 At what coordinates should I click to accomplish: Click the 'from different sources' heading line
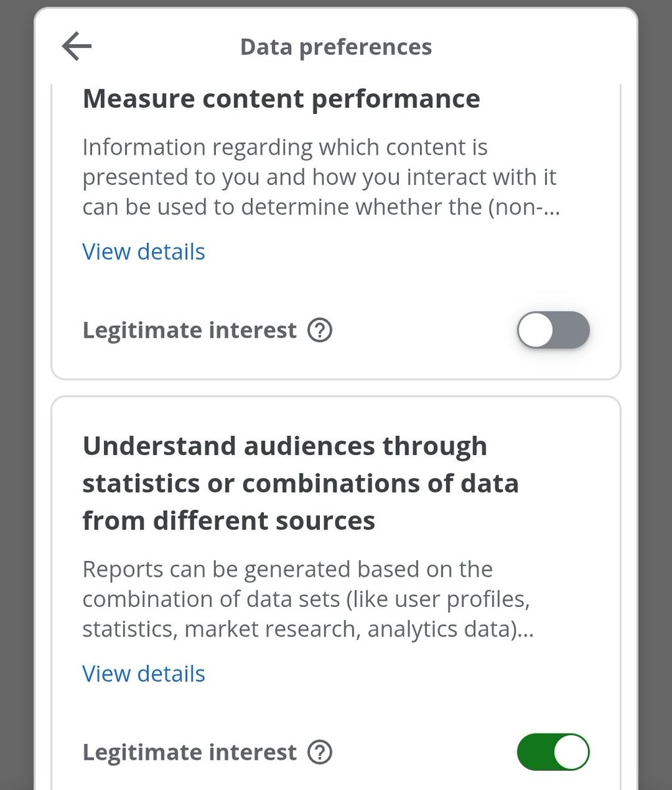(x=228, y=521)
